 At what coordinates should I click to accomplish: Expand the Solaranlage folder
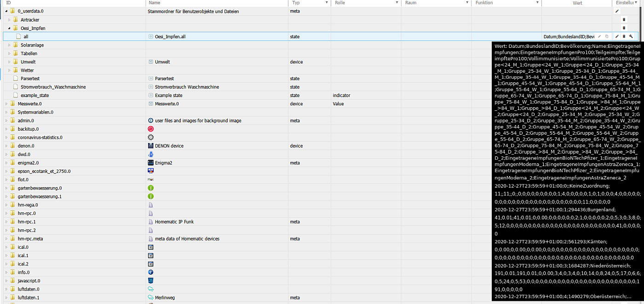click(9, 45)
